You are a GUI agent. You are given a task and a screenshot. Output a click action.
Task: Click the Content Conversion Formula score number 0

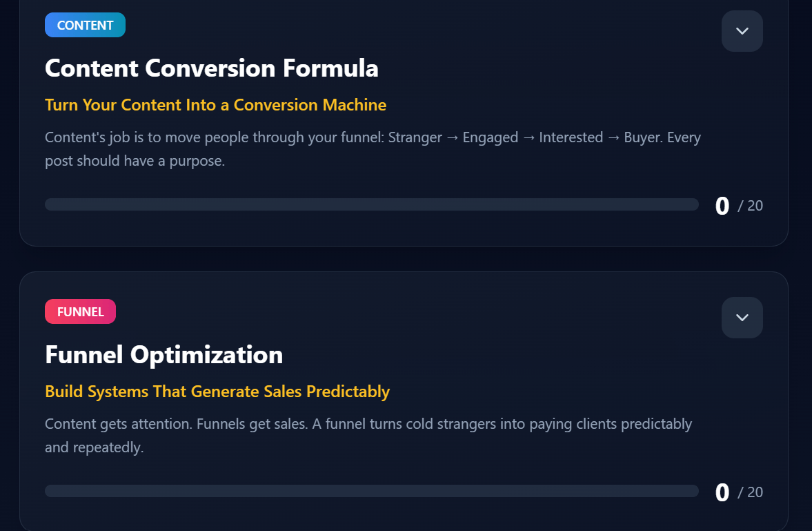[722, 206]
